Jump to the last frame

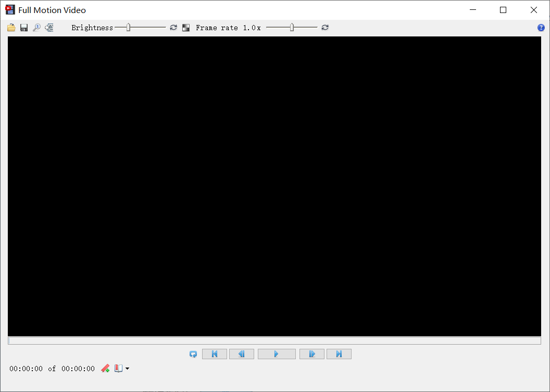click(x=339, y=354)
